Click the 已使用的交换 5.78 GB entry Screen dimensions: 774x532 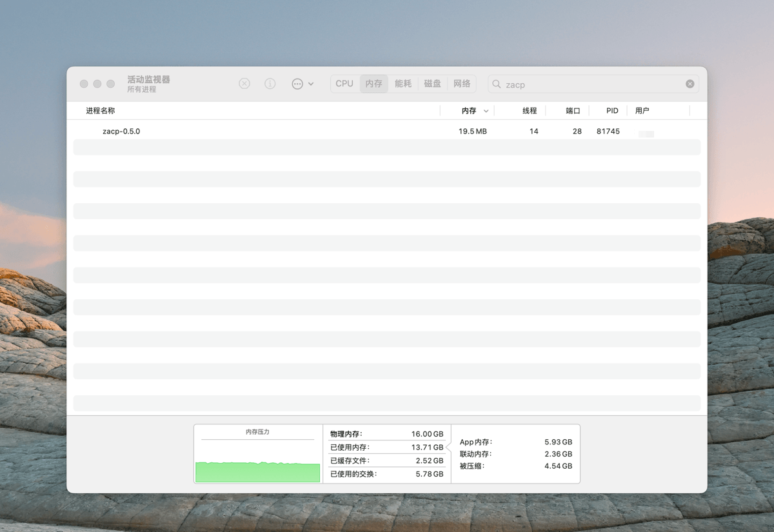tap(387, 474)
